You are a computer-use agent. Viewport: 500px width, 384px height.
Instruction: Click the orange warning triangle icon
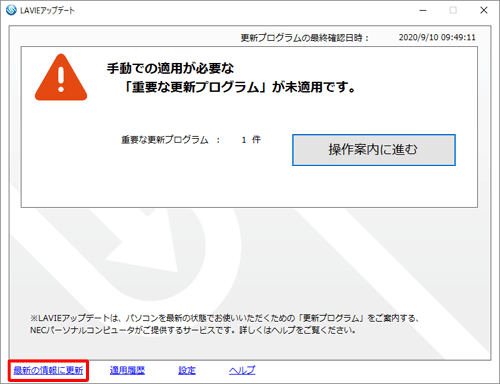[61, 77]
